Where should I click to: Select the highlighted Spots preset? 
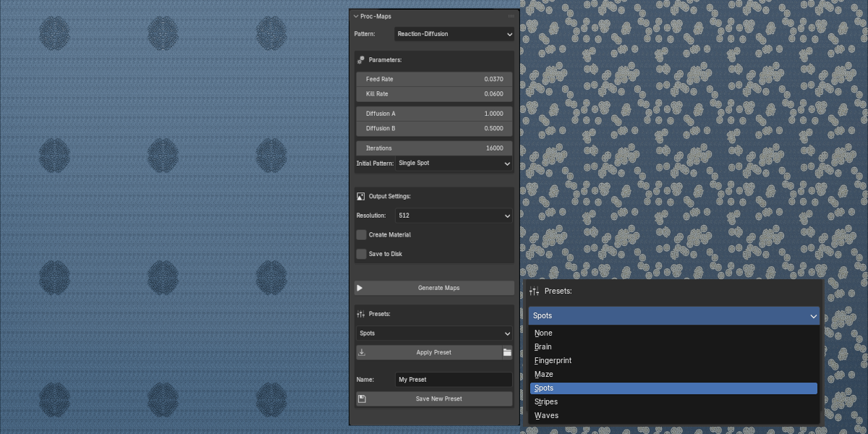(x=673, y=388)
